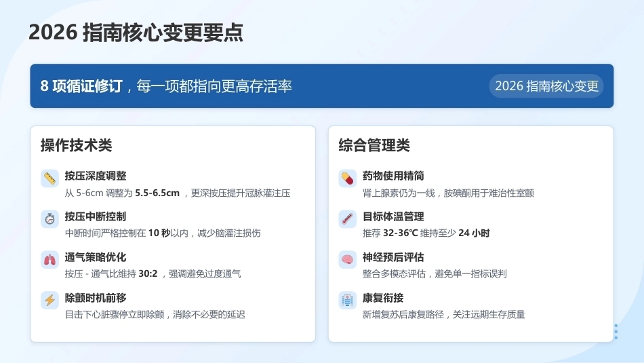Click the 神经预后评估 item title

(393, 257)
